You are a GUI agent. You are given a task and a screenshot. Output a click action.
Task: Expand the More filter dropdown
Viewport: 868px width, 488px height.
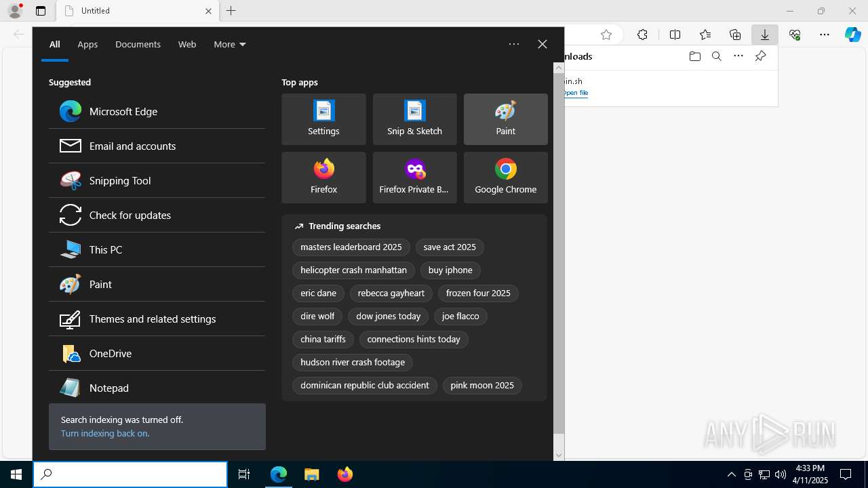click(x=230, y=44)
